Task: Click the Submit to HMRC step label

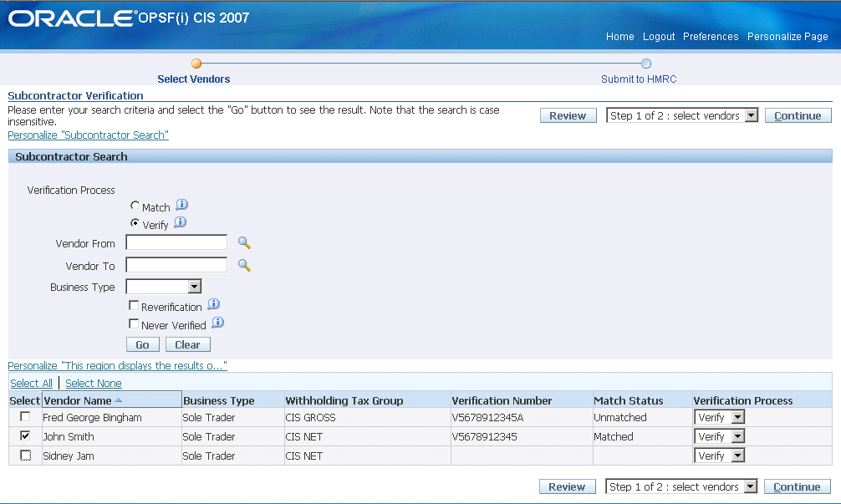Action: (x=639, y=79)
